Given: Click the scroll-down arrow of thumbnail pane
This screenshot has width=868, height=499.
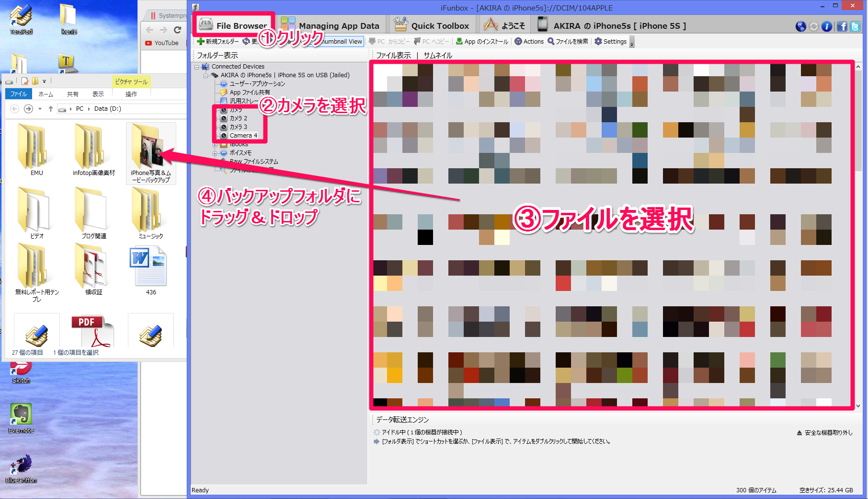Looking at the screenshot, I should point(858,406).
